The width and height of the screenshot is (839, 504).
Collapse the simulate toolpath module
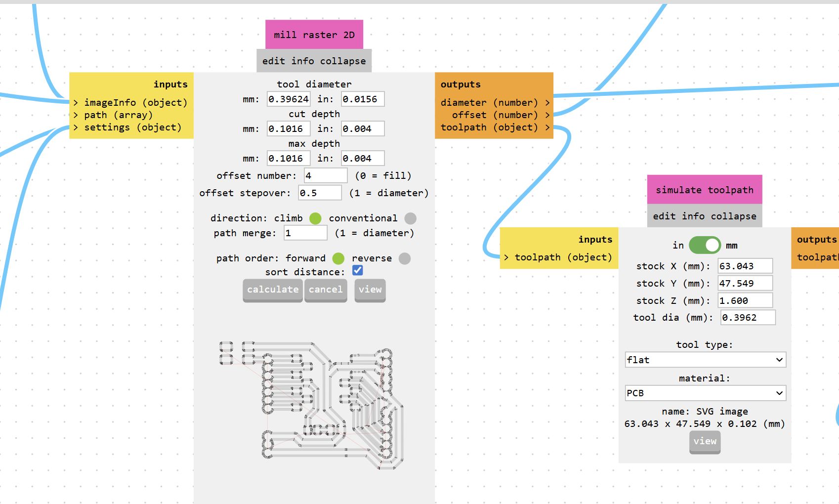(734, 216)
